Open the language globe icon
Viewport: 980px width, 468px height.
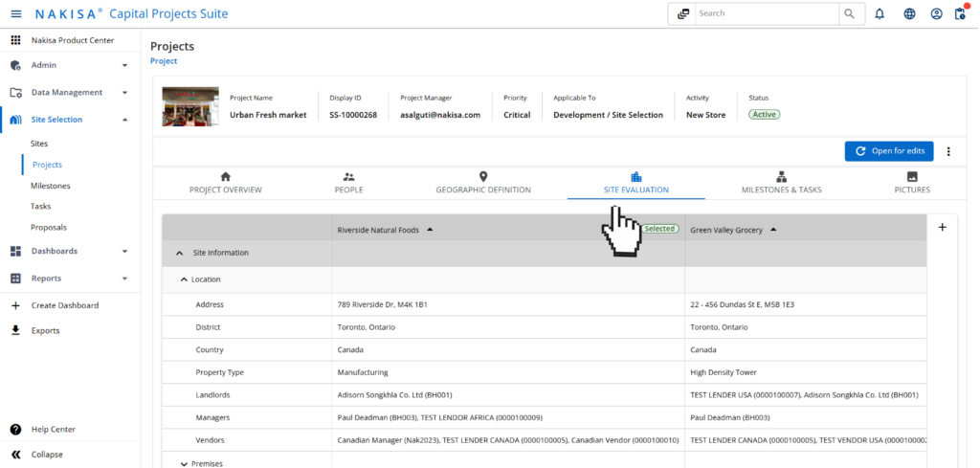[x=909, y=14]
